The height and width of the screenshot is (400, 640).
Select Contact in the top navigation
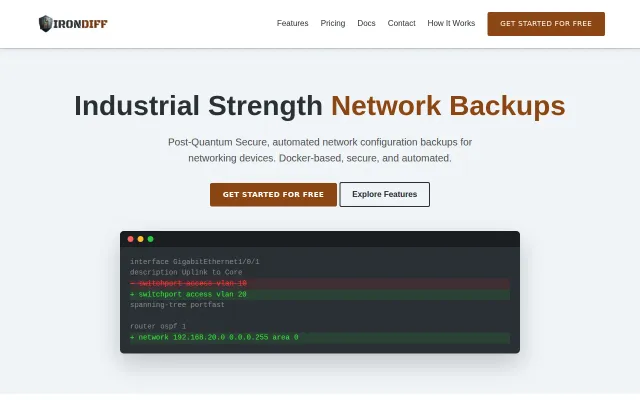tap(401, 23)
